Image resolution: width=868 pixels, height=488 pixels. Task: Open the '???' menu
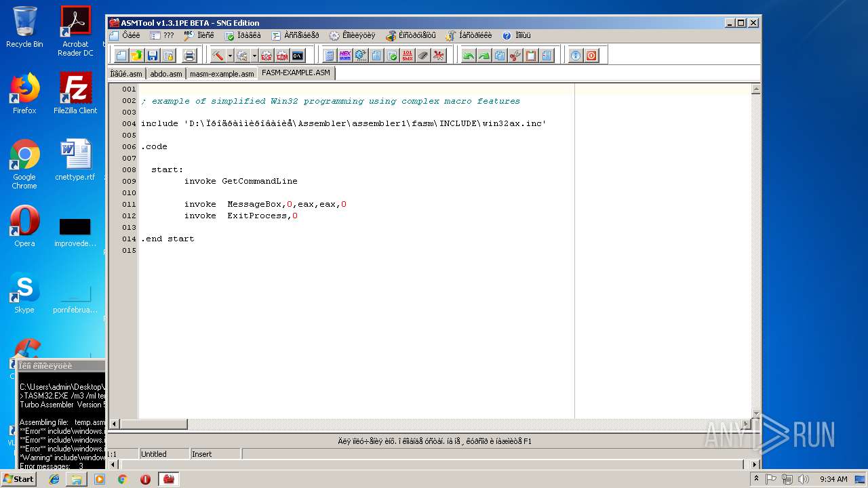click(x=162, y=35)
